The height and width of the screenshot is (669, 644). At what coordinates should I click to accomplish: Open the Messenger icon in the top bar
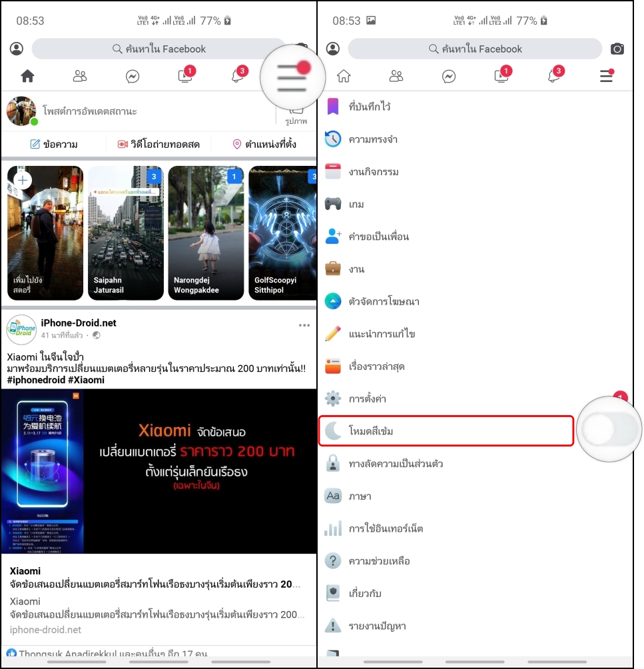pyautogui.click(x=133, y=76)
